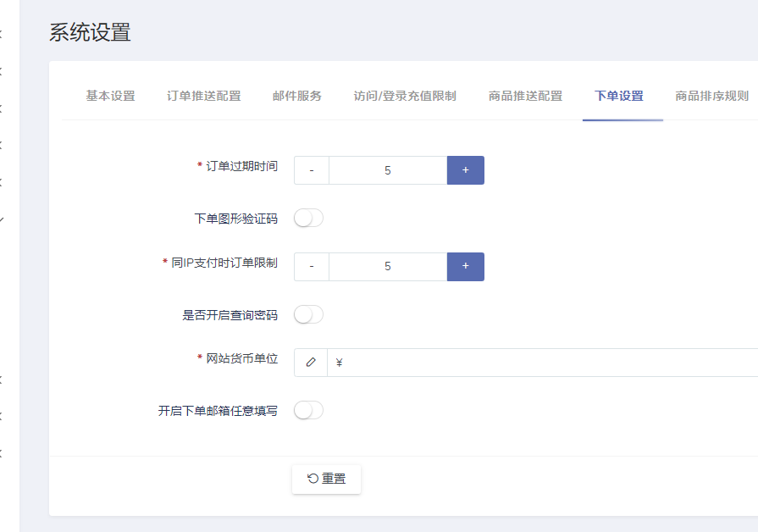Toggle the 开启下单邮箱任意填写 switch
Screen dimensions: 758x532
pyautogui.click(x=308, y=411)
